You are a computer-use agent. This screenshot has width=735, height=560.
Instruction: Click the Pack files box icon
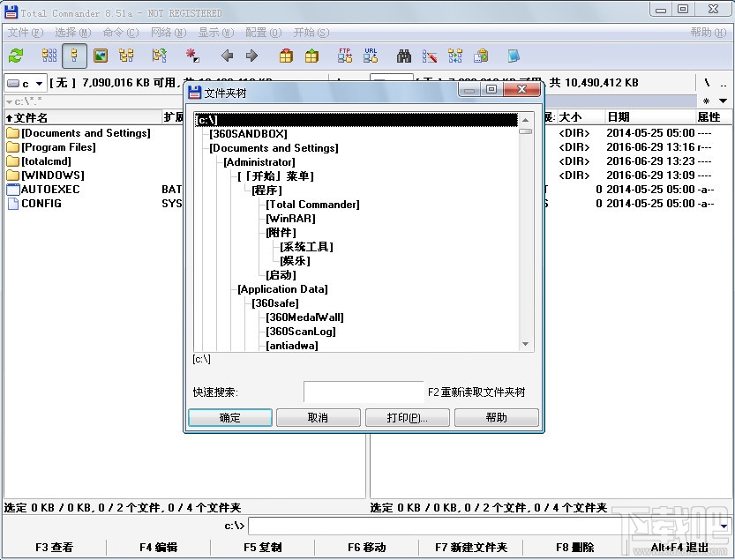(x=286, y=56)
